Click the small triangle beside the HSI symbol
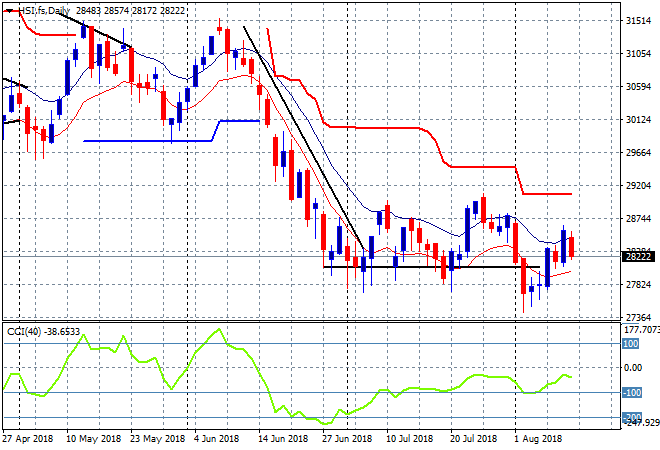The image size is (660, 450). click(9, 11)
